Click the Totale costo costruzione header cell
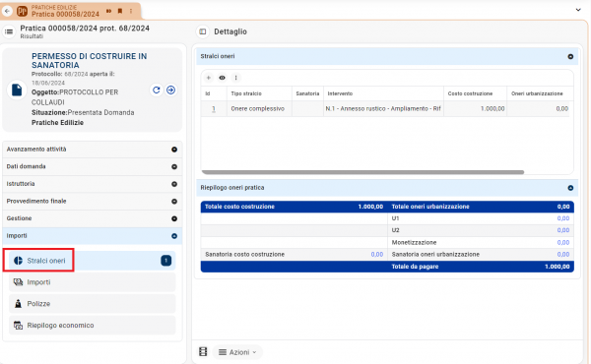 (x=294, y=207)
